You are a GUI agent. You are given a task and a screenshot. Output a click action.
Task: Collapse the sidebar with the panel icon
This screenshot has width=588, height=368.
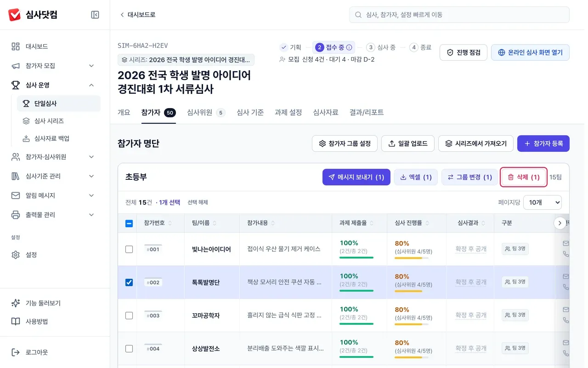(x=95, y=15)
